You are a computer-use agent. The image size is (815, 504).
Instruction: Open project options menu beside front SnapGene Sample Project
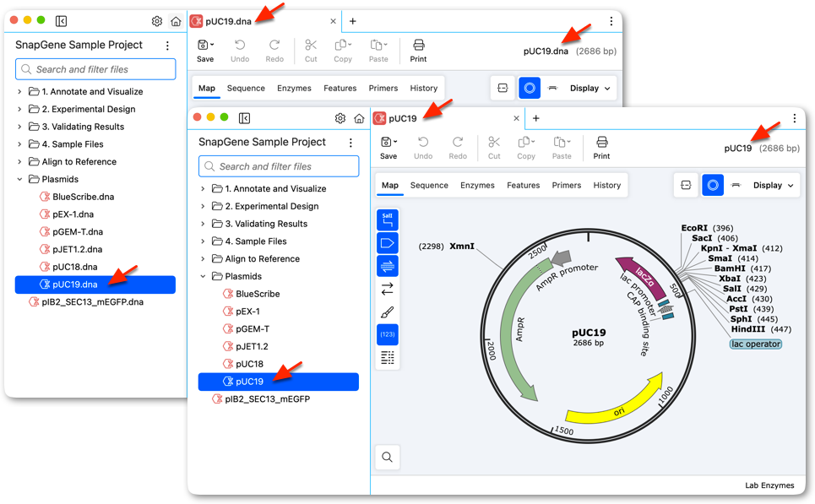click(350, 143)
